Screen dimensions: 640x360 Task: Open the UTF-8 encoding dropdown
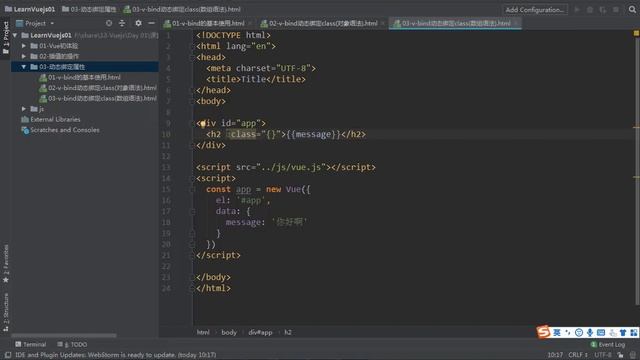point(602,355)
